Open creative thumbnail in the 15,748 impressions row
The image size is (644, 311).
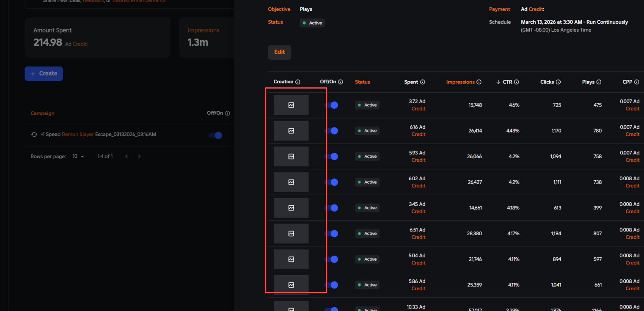point(291,105)
